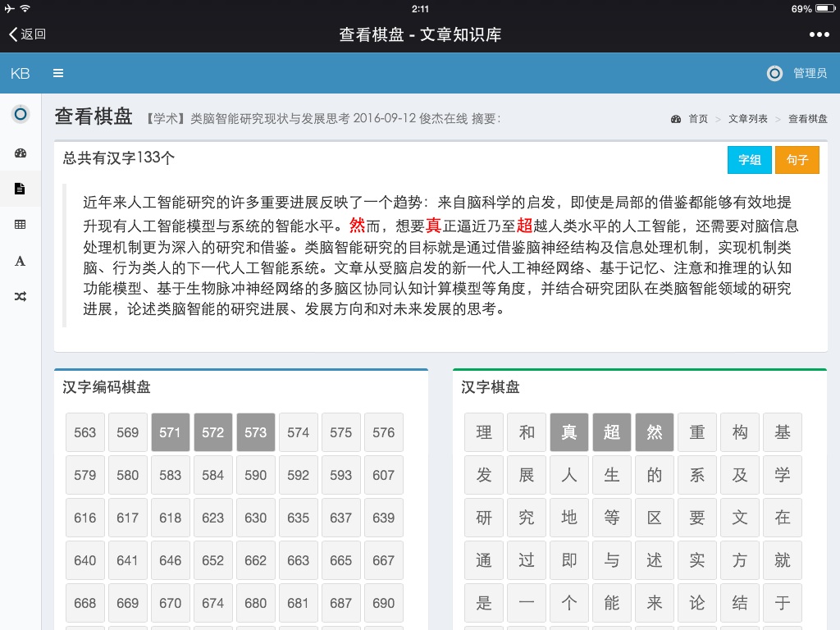Toggle the highlighted 真 character tile
The height and width of the screenshot is (630, 840).
click(569, 432)
